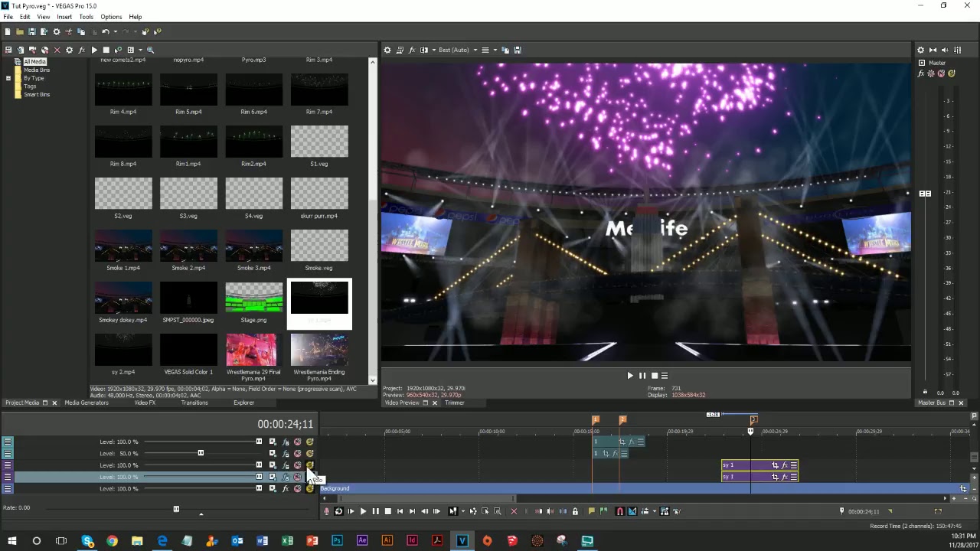Switch to the Explorer tab
This screenshot has width=980, height=551.
[243, 403]
